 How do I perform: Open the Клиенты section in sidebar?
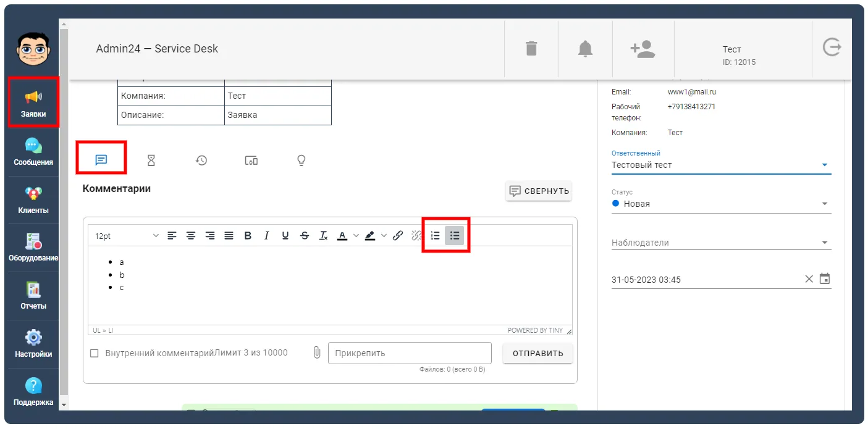[x=33, y=200]
